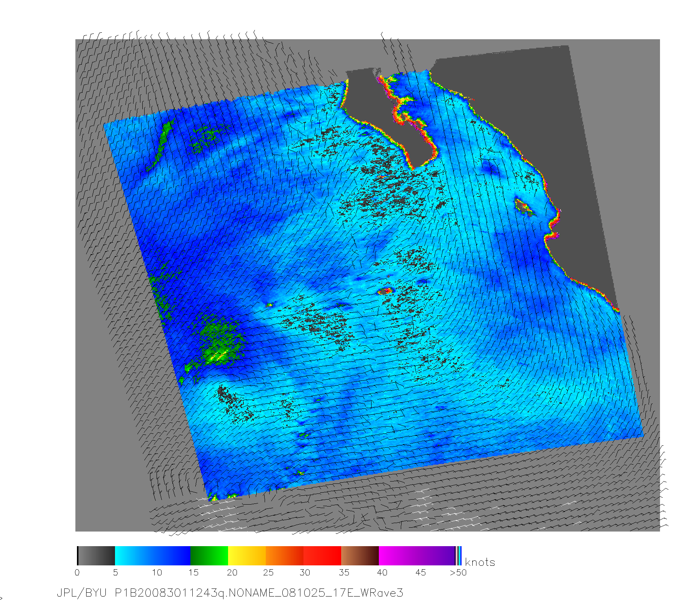
Task: Click the '>50' legend tick label
Action: 458,573
